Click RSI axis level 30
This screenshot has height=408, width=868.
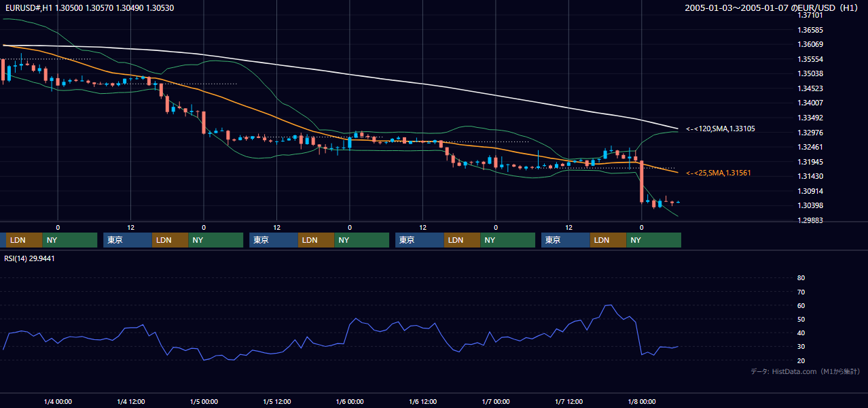pyautogui.click(x=801, y=346)
